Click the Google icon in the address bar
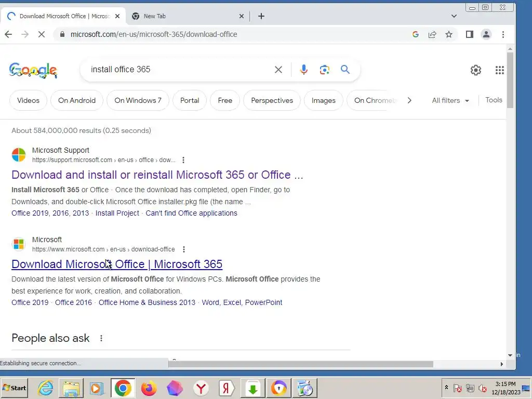 [416, 34]
